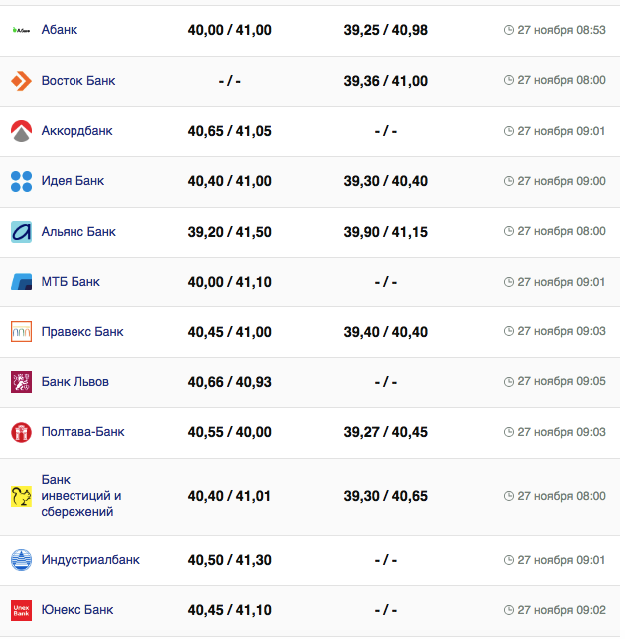The image size is (625, 639).
Task: Click the Аккордбанк red logo icon
Action: 21,131
